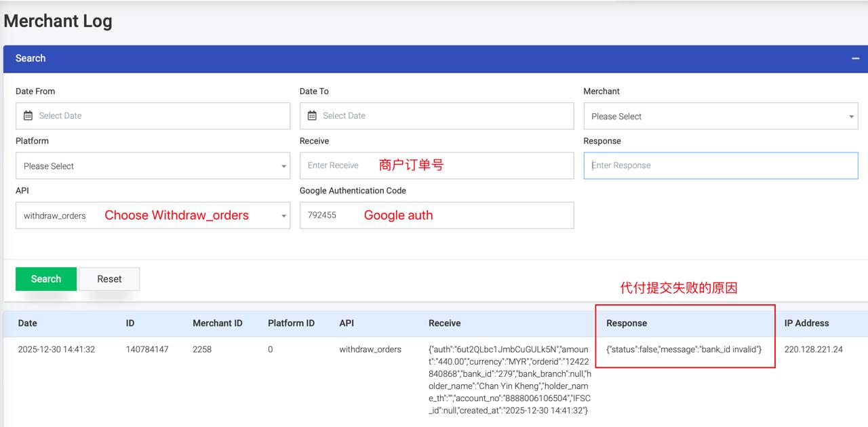Open the Platform dropdown

(153, 166)
